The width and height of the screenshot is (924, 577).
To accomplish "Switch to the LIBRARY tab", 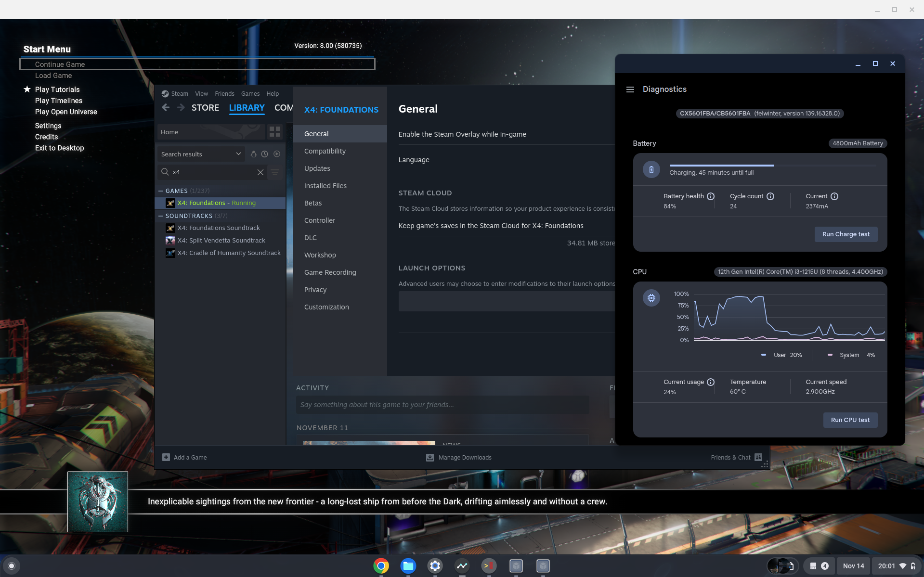I will point(247,108).
